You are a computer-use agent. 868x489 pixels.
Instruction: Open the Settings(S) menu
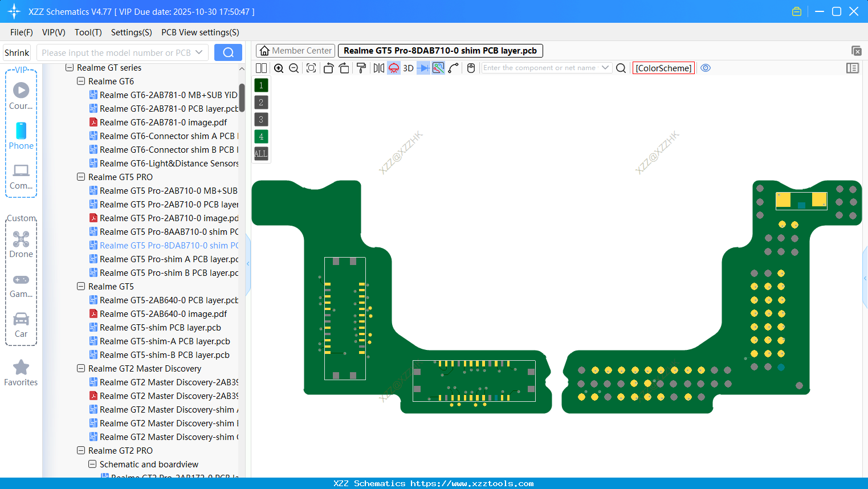(x=132, y=32)
